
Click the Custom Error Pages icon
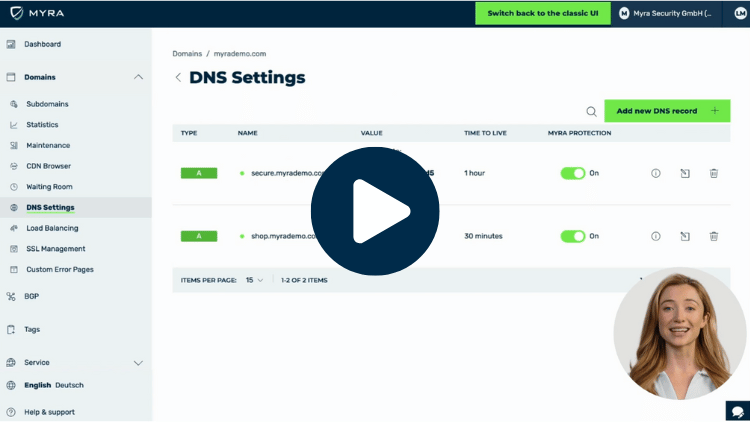pyautogui.click(x=14, y=269)
